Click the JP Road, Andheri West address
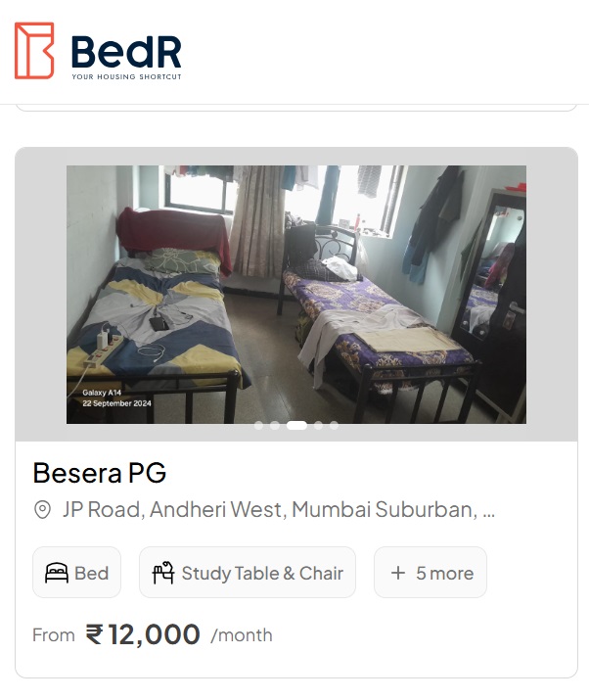This screenshot has width=589, height=700. [279, 510]
